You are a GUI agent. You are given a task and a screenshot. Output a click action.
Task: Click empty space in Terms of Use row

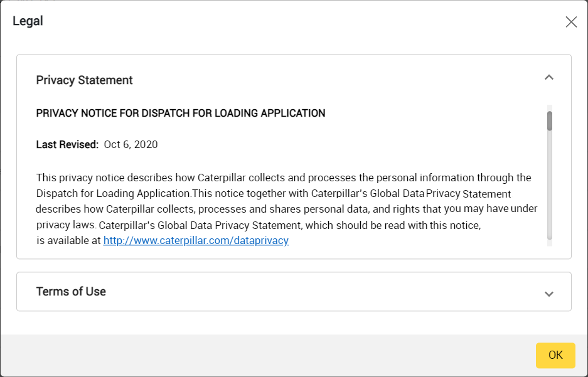[314, 292]
